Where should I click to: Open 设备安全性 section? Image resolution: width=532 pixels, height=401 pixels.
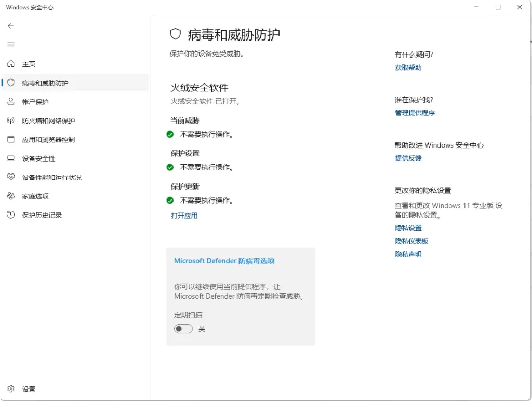click(75, 158)
